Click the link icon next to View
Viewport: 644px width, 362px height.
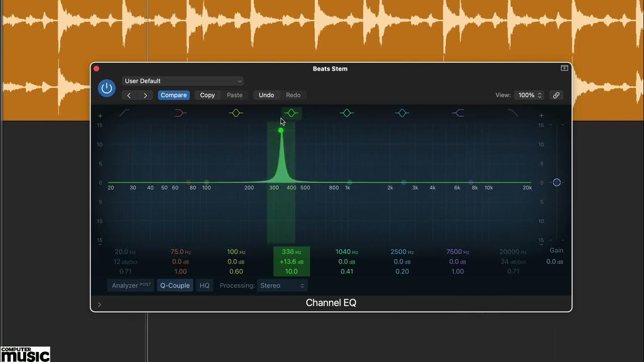[x=556, y=95]
